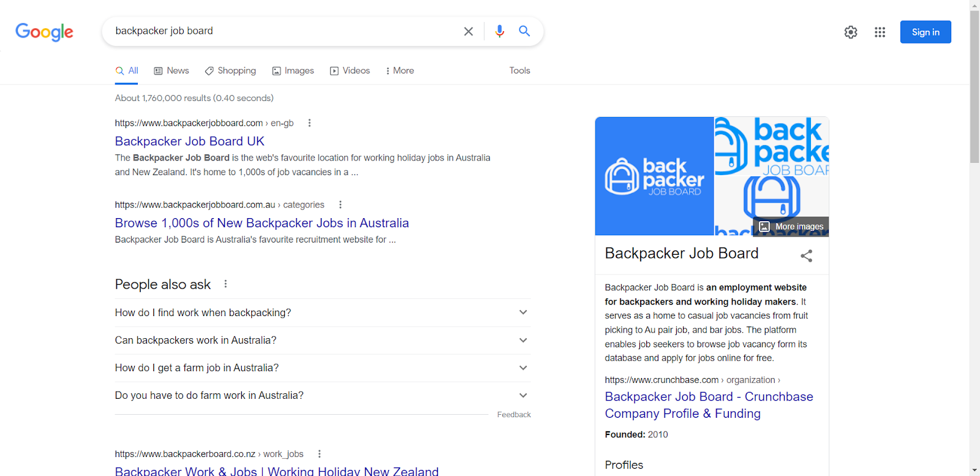
Task: Open the Backpacker Job Board UK link
Action: point(190,142)
